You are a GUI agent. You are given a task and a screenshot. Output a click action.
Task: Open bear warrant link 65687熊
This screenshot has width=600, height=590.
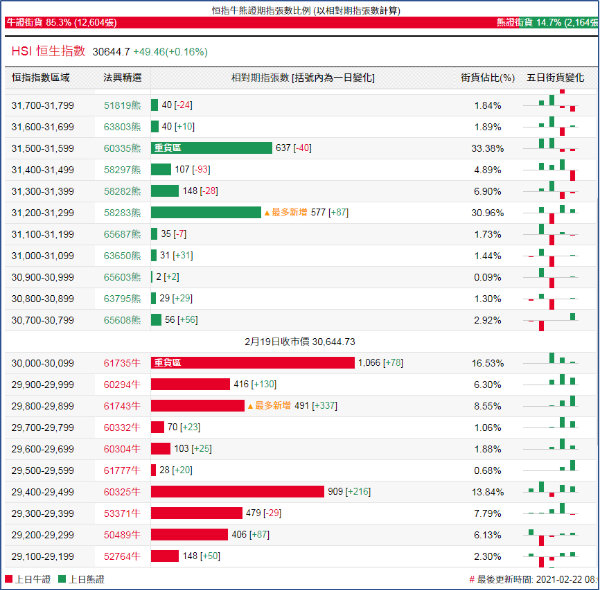122,234
